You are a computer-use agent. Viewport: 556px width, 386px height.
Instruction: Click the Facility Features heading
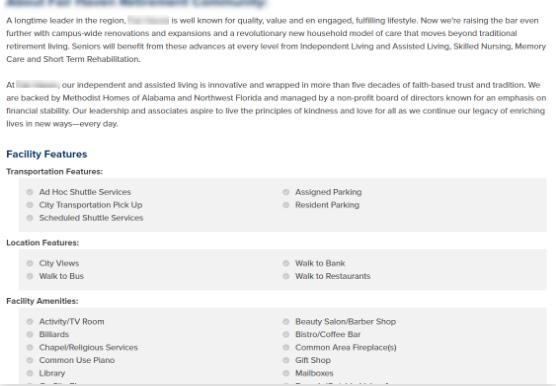[47, 154]
